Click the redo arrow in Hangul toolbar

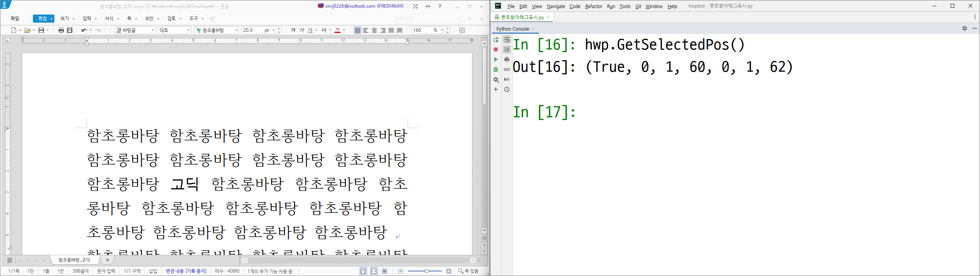(98, 30)
